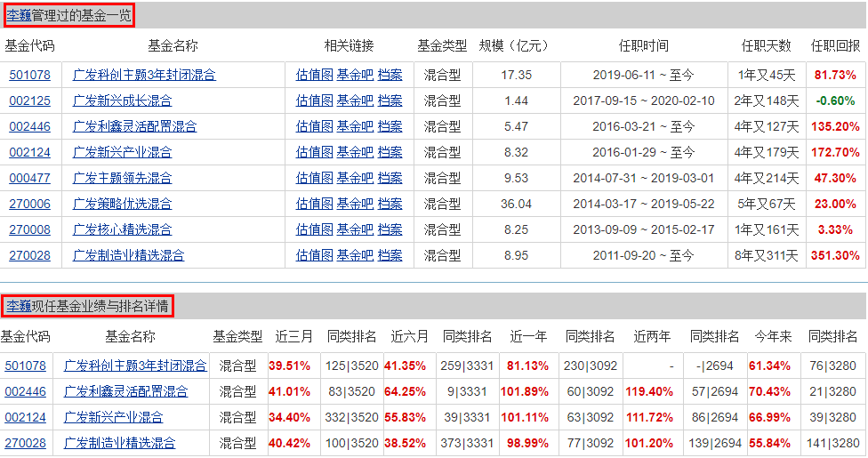Image resolution: width=868 pixels, height=458 pixels.
Task: Open 基金吧 for fund 000477 row
Action: pyautogui.click(x=356, y=179)
